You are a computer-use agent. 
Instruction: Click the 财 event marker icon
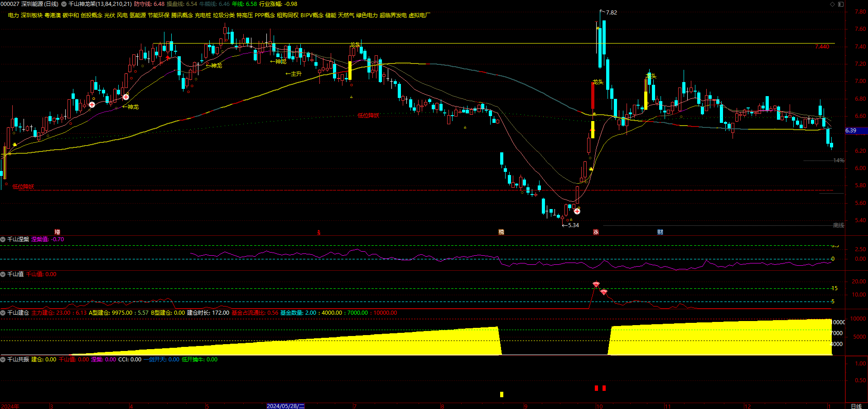click(660, 232)
